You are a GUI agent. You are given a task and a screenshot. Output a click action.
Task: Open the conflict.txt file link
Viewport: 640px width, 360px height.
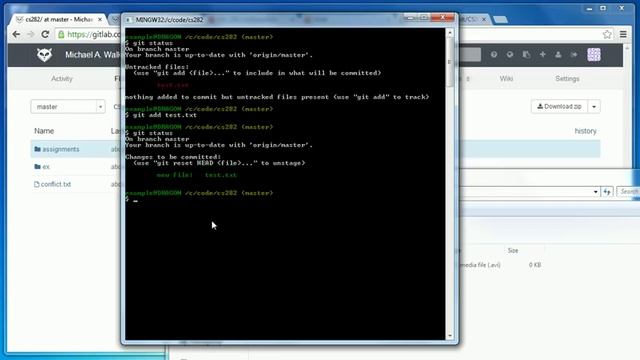click(x=56, y=184)
